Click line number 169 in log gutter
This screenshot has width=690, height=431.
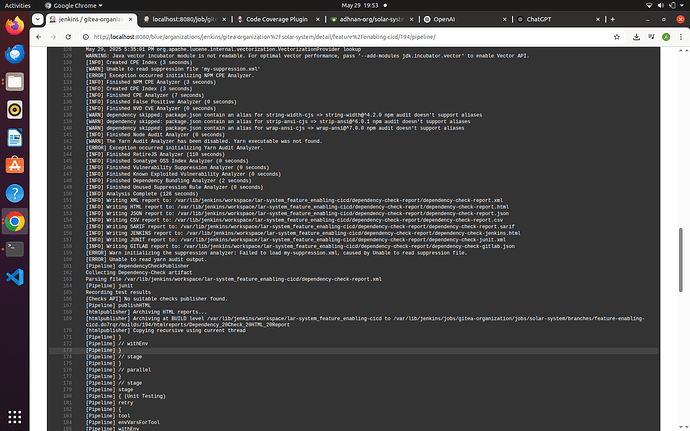[67, 318]
